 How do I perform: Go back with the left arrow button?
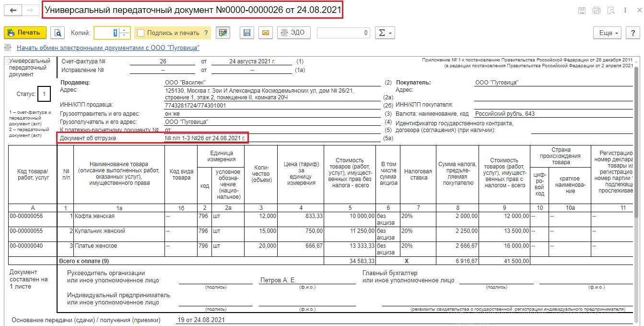pos(12,10)
